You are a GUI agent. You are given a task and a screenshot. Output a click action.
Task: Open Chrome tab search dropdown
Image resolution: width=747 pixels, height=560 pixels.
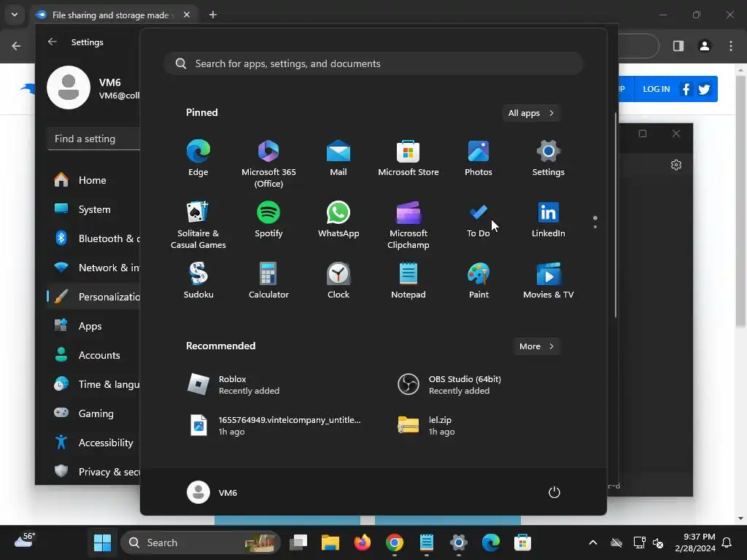(x=15, y=15)
